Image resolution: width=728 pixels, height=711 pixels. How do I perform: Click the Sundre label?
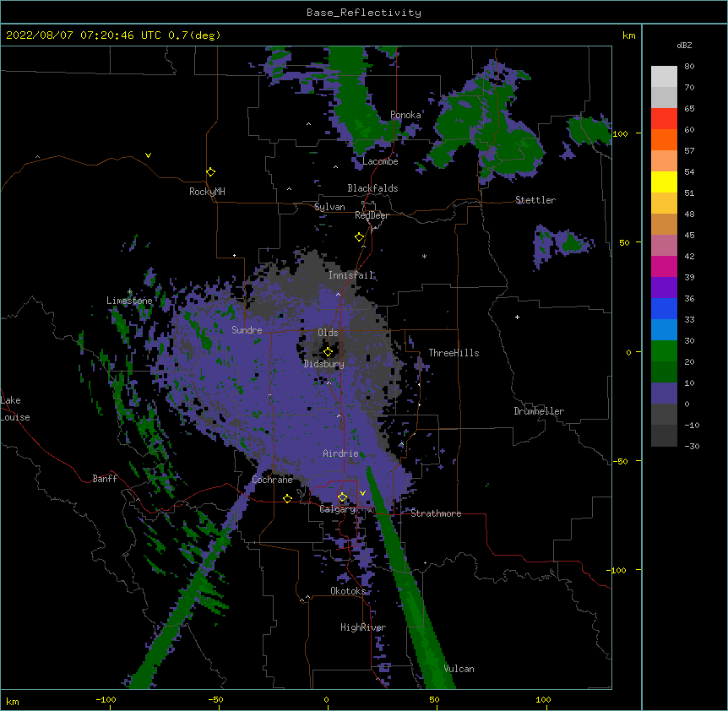(247, 330)
